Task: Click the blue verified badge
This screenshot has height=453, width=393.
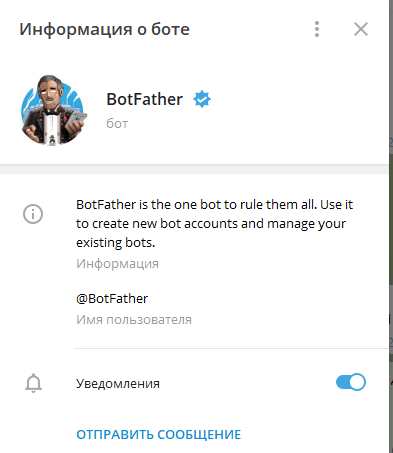Action: pos(202,99)
